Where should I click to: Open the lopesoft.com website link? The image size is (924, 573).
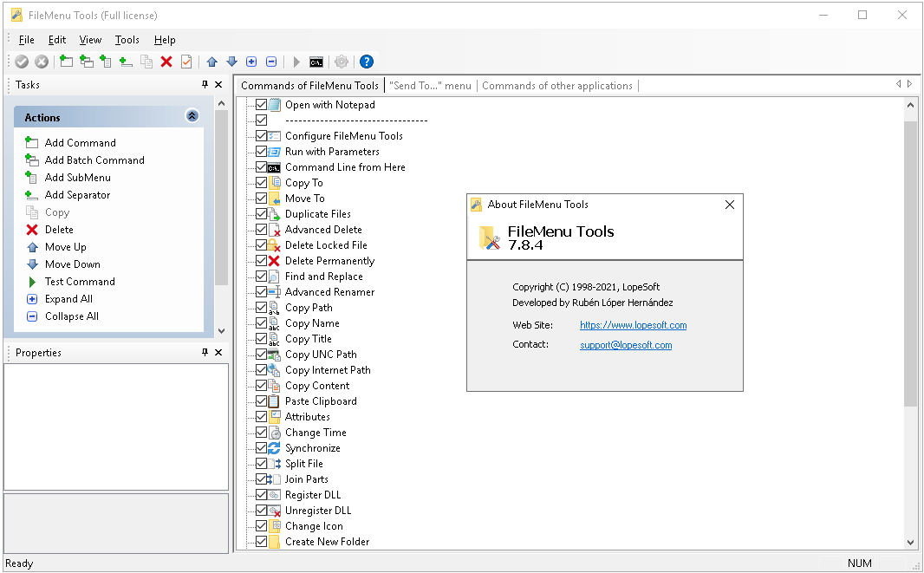[633, 325]
